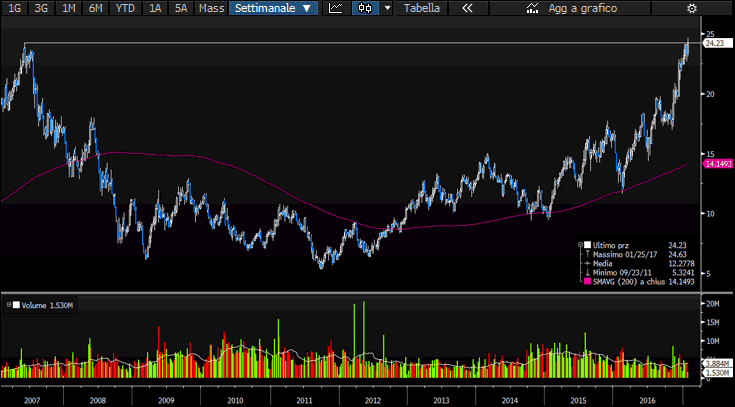Click the Minimo low marker icon in legend
The width and height of the screenshot is (735, 407).
coord(585,273)
